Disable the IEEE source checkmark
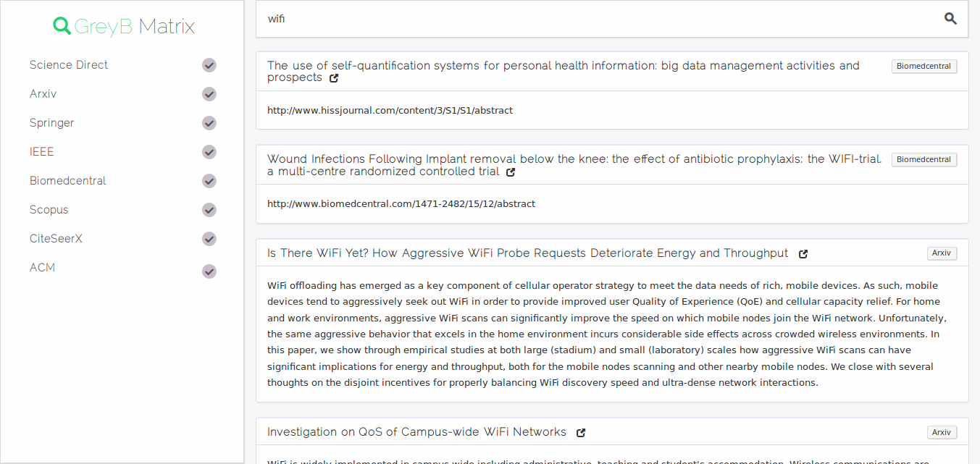This screenshot has width=980, height=464. click(x=209, y=152)
